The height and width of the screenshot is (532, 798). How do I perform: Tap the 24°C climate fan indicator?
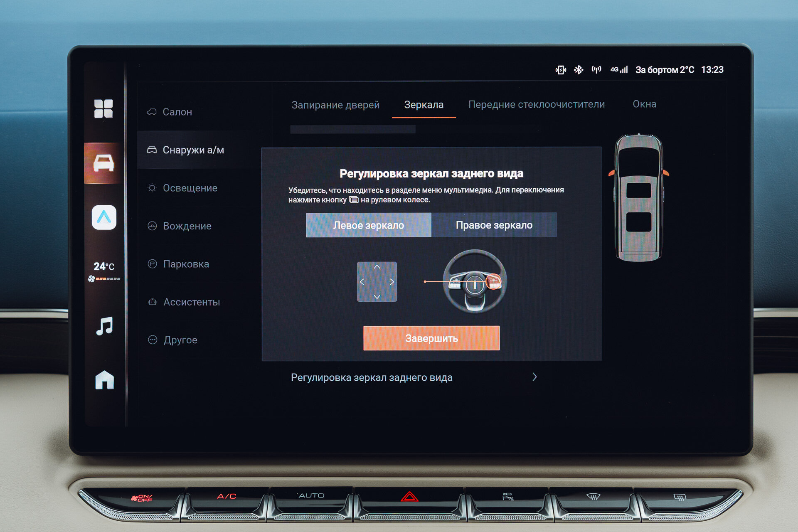click(x=104, y=271)
